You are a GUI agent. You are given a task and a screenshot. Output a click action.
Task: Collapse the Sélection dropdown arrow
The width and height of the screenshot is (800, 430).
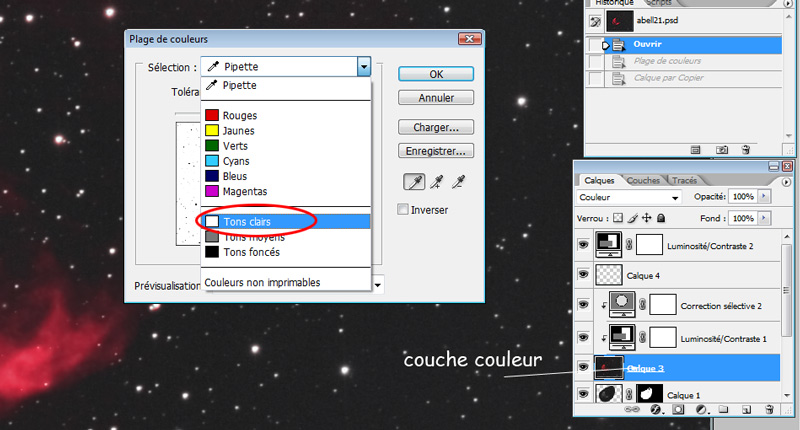[364, 66]
